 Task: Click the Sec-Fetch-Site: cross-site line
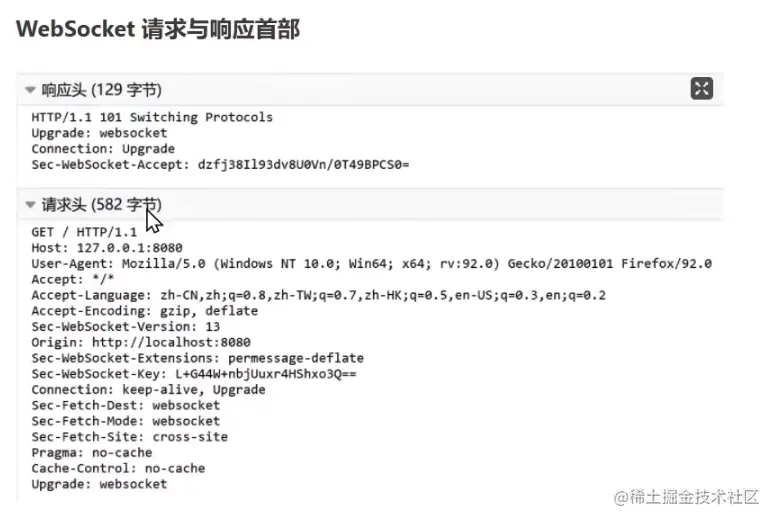coord(129,436)
